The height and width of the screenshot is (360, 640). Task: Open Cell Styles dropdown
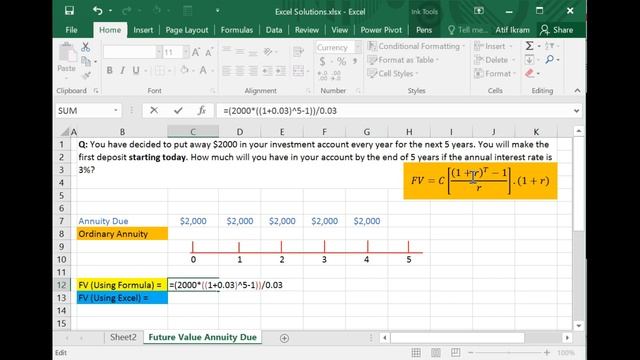click(x=393, y=73)
